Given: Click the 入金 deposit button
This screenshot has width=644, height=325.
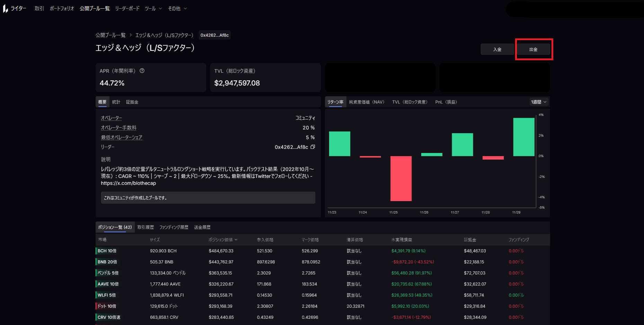Looking at the screenshot, I should [497, 49].
